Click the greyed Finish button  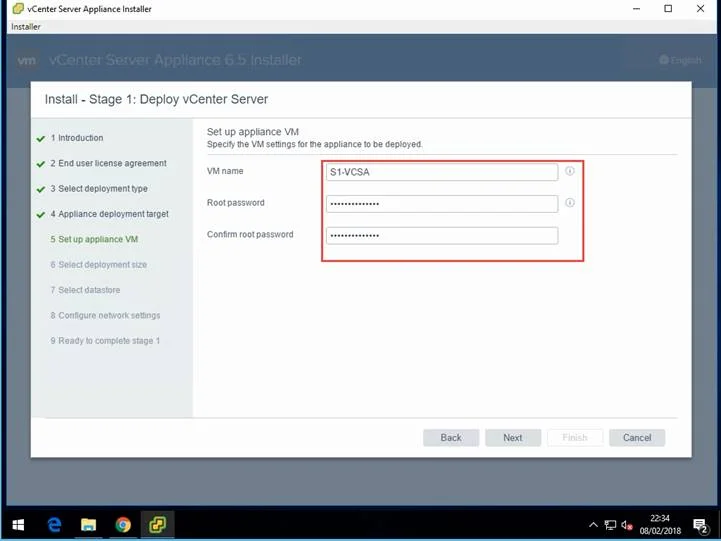(x=575, y=438)
